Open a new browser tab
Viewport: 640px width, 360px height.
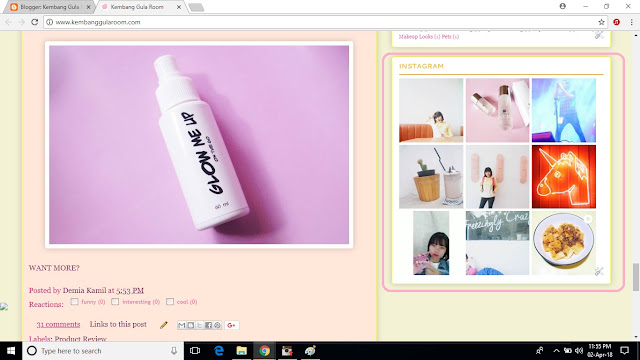(x=196, y=7)
